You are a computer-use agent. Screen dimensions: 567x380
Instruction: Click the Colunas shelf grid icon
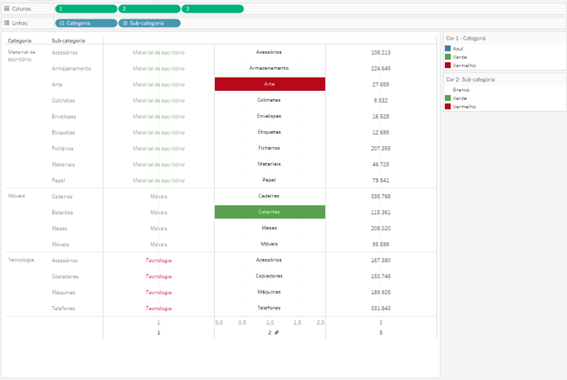coord(7,8)
